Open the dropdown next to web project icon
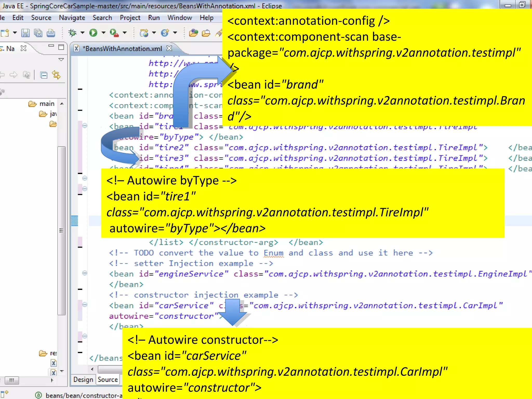 pos(154,33)
